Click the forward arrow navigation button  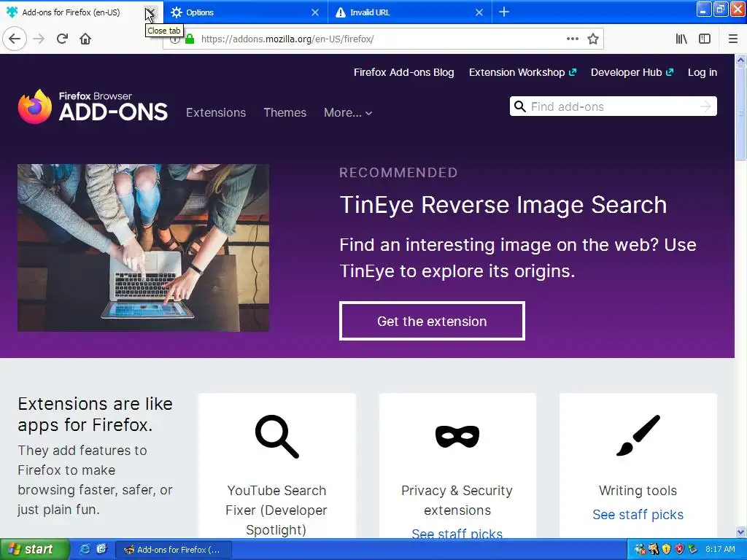[x=39, y=39]
